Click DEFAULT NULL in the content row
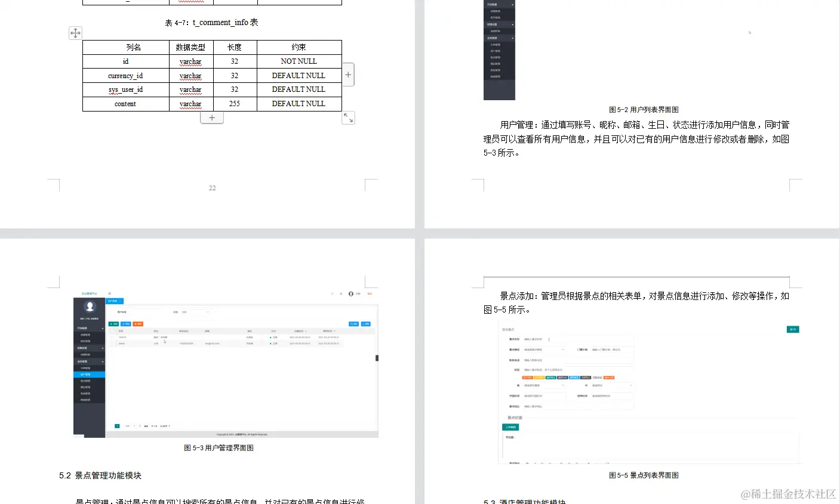Screen dimensions: 840x504 (299, 104)
